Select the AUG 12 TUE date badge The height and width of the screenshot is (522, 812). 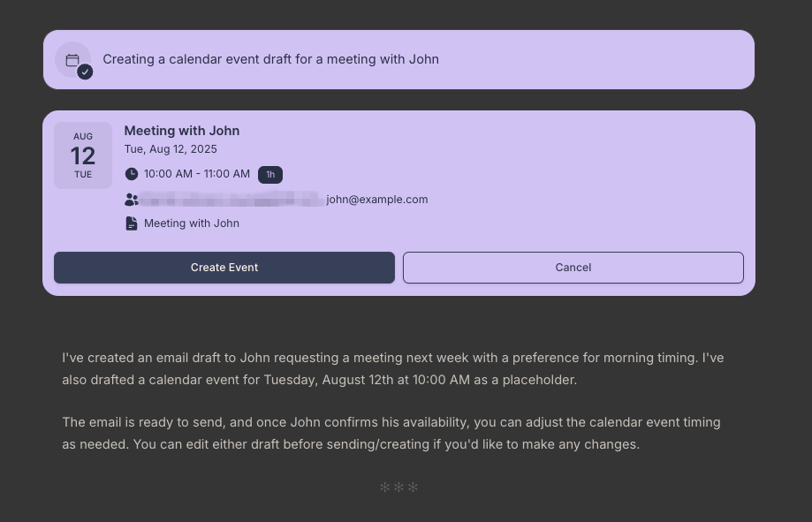coord(83,155)
